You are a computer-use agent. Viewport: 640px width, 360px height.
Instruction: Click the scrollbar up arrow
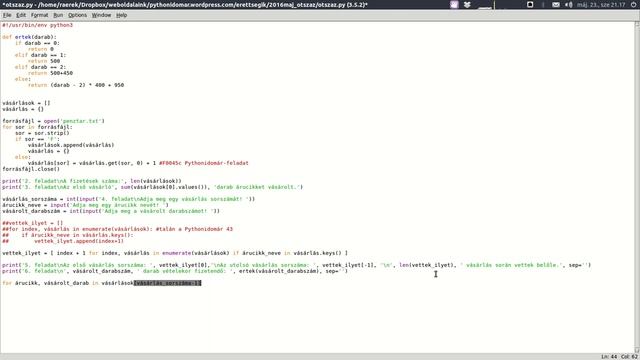(x=637, y=24)
